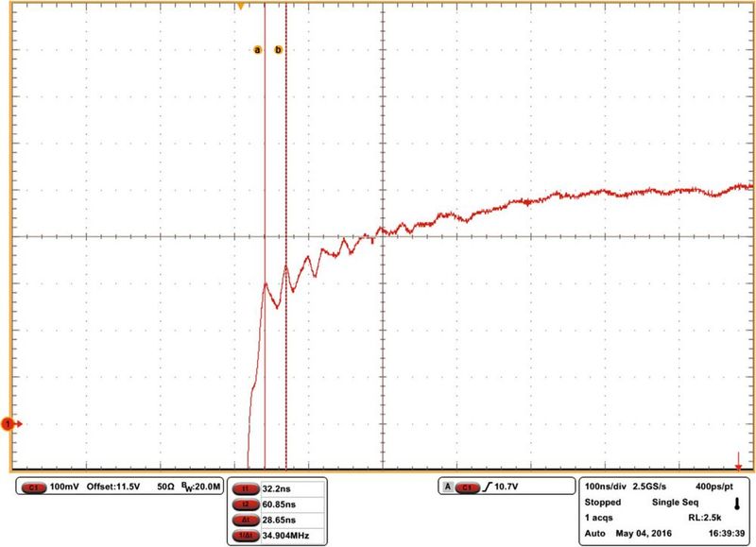
Task: Click the 1/Δt frequency readout badge
Action: click(246, 536)
